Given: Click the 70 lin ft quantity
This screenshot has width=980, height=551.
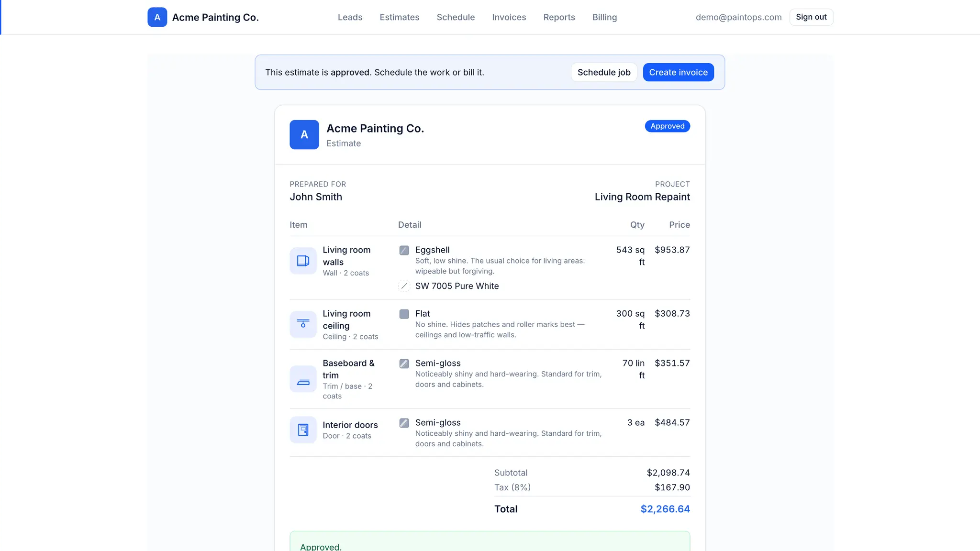Looking at the screenshot, I should coord(634,369).
